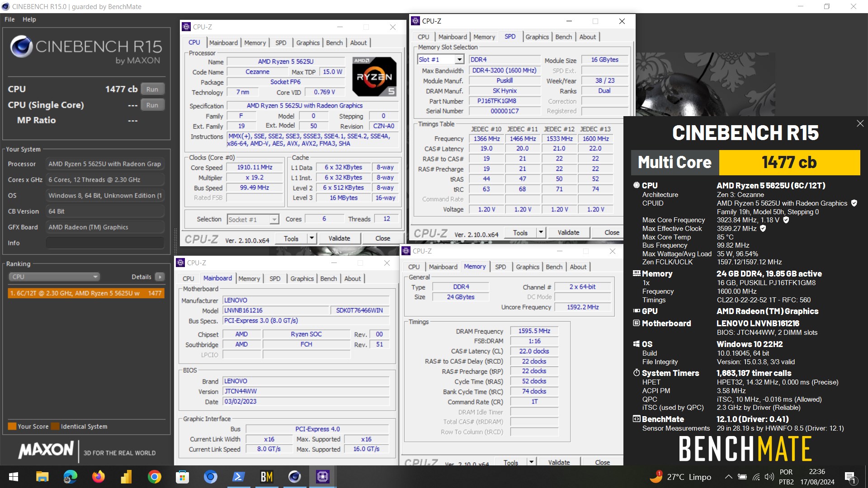Open File Explorer from the taskbar
The height and width of the screenshot is (488, 868).
42,477
